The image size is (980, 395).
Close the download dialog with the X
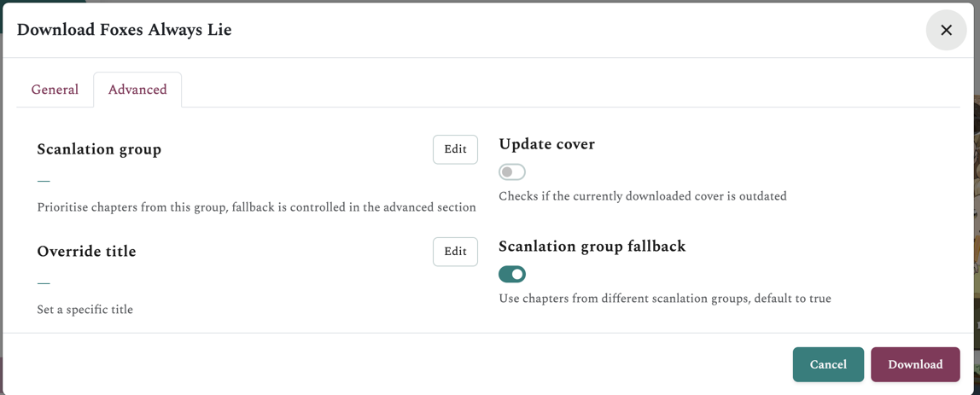coord(946,30)
